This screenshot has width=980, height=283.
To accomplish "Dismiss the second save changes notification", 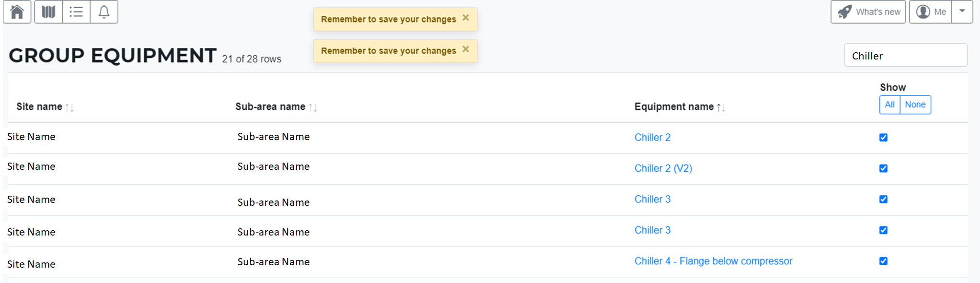I will [x=466, y=49].
